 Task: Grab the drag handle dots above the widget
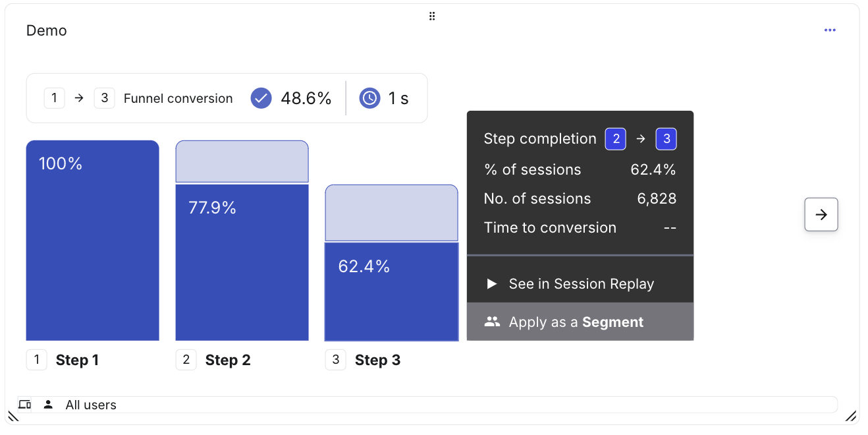point(432,16)
